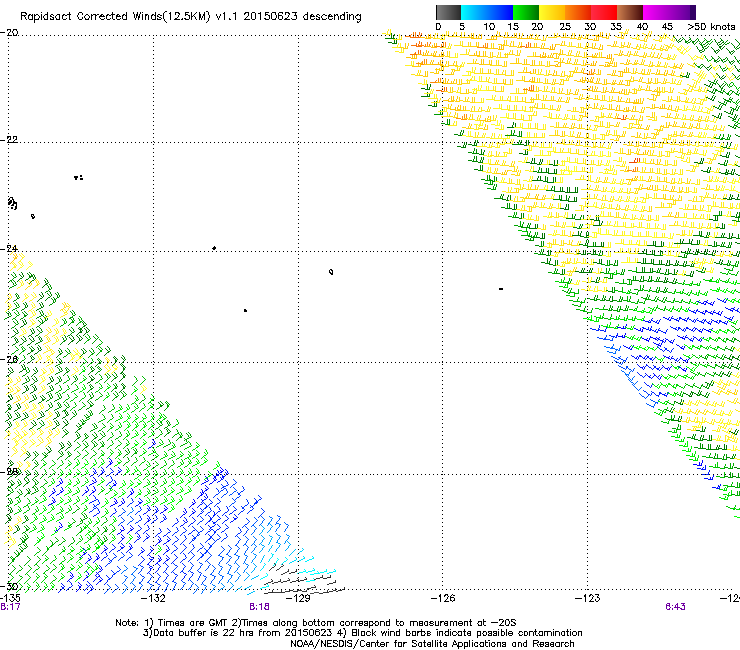Viewport: 740px width, 650px height.
Task: Click the purple time stamp 8:18
Action: tap(260, 607)
